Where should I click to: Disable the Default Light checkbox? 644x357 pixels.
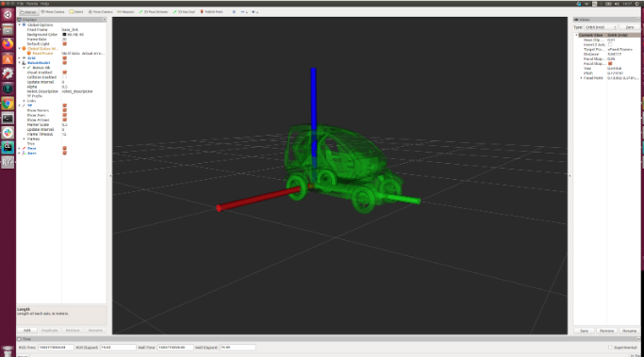pos(64,44)
